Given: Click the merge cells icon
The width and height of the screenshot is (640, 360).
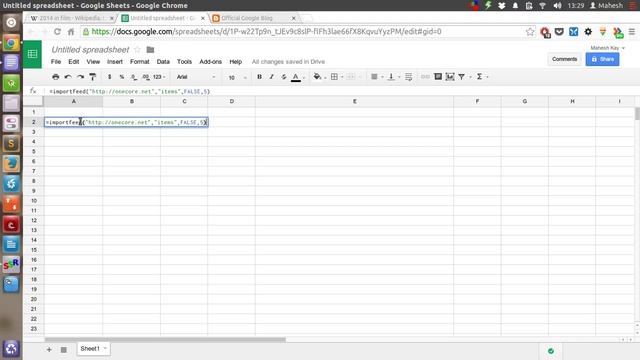Looking at the screenshot, I should pyautogui.click(x=351, y=77).
